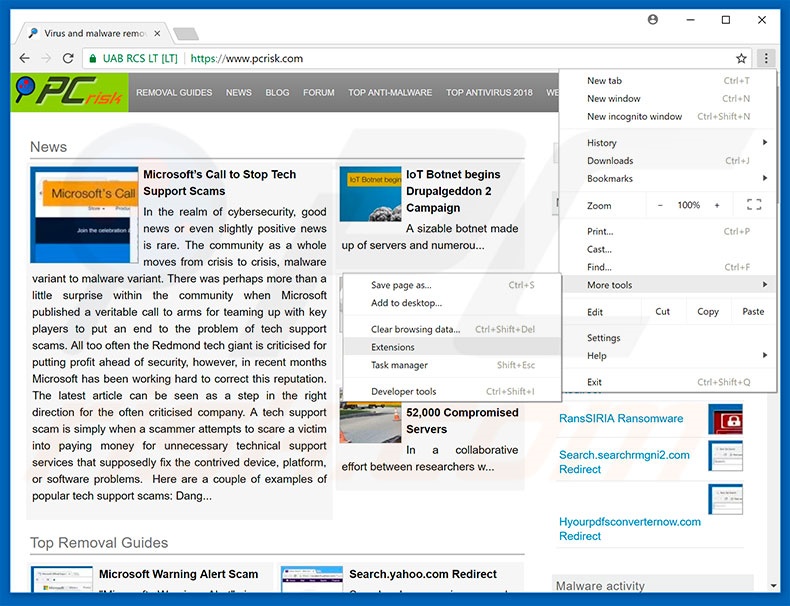Decrease zoom with minus button
Image resolution: width=790 pixels, height=606 pixels.
coord(660,205)
